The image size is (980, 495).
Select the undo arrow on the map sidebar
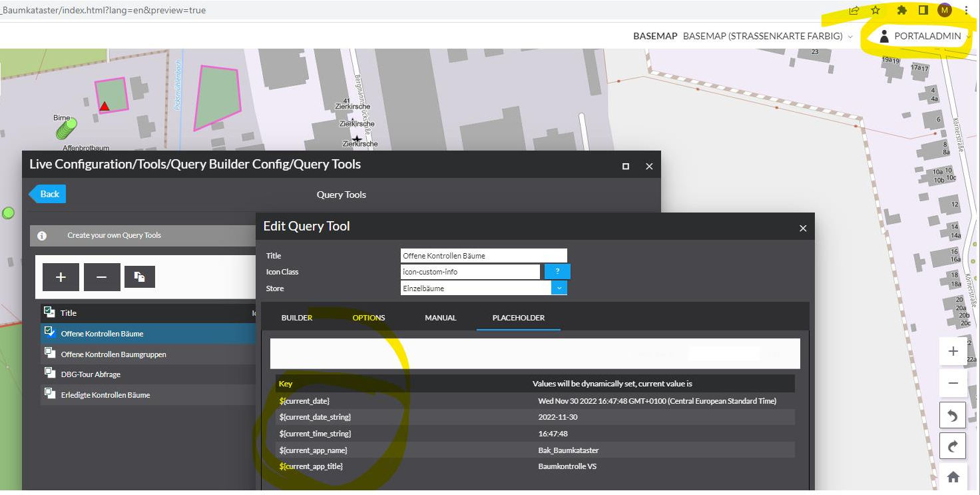click(x=953, y=414)
